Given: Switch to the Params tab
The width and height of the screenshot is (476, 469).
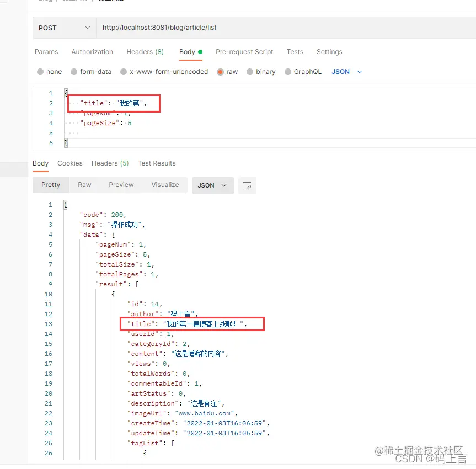Looking at the screenshot, I should pyautogui.click(x=46, y=52).
